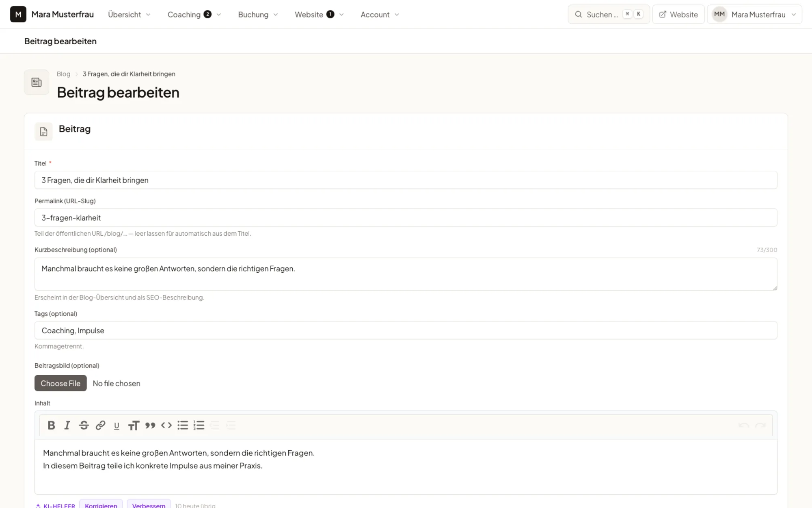This screenshot has width=812, height=508.
Task: Go to the Blog breadcrumb link
Action: pyautogui.click(x=63, y=74)
